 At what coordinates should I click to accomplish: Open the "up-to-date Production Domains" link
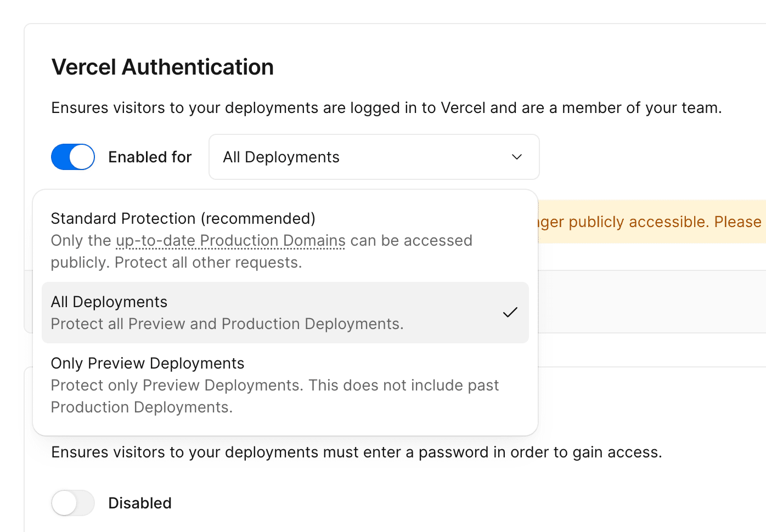(x=230, y=240)
